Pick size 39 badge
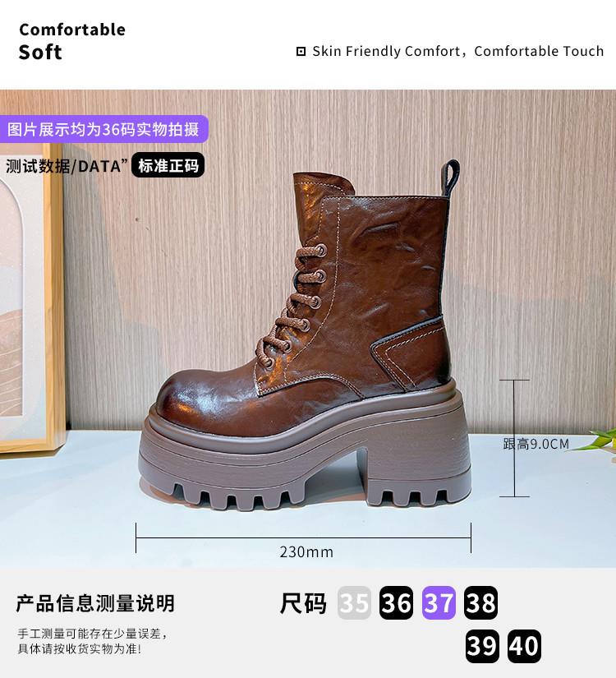This screenshot has width=616, height=678. (x=482, y=646)
